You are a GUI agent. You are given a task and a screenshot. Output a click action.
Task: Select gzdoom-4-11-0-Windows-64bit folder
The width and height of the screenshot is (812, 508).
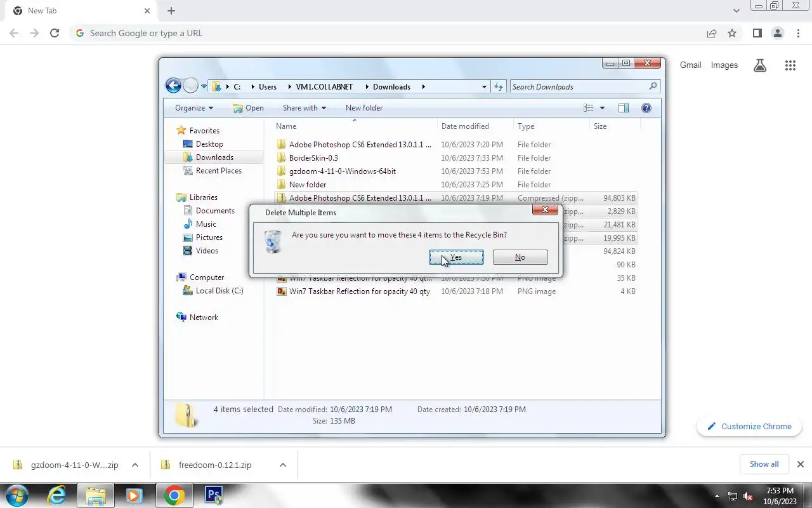343,171
